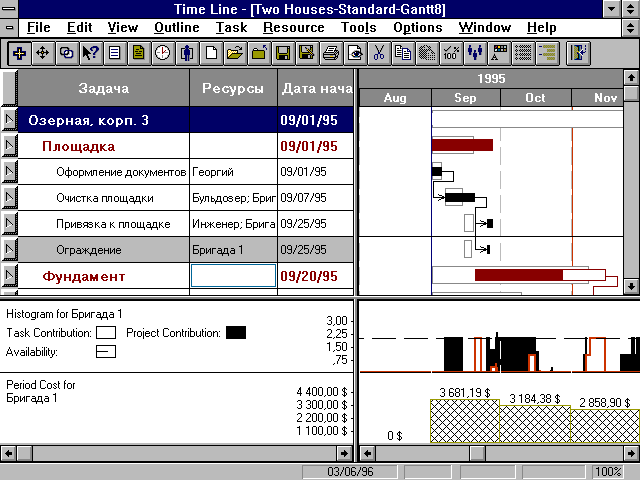Click the 100% zoom toolbar icon
Image resolution: width=640 pixels, height=480 pixels.
[x=451, y=51]
